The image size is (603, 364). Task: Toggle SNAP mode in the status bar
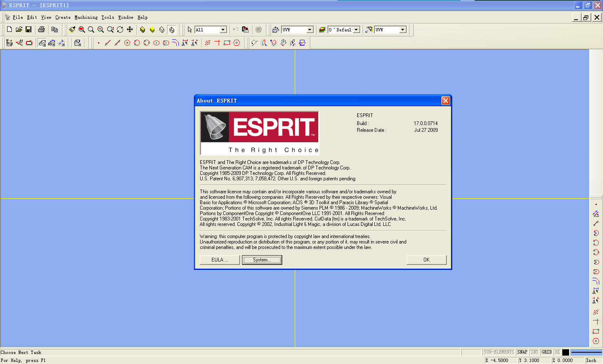pyautogui.click(x=522, y=352)
